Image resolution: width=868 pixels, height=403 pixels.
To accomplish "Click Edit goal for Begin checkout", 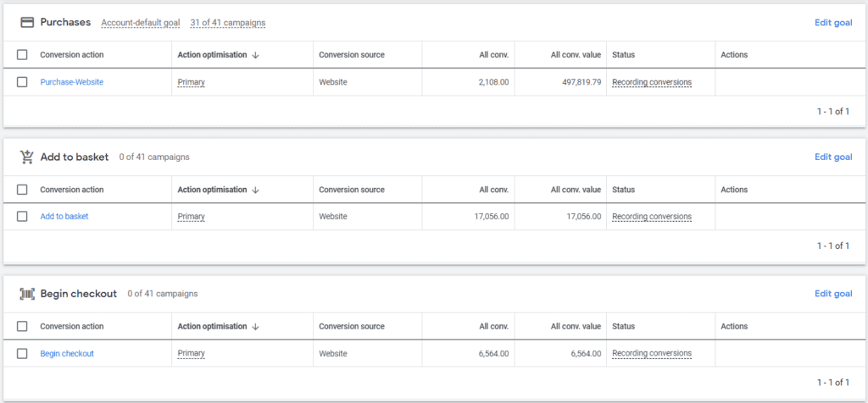I will pyautogui.click(x=833, y=294).
